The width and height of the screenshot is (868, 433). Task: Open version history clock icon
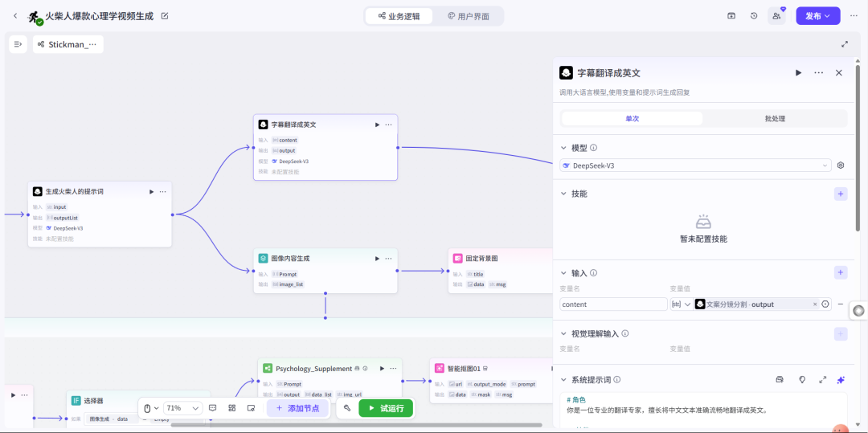click(x=754, y=16)
